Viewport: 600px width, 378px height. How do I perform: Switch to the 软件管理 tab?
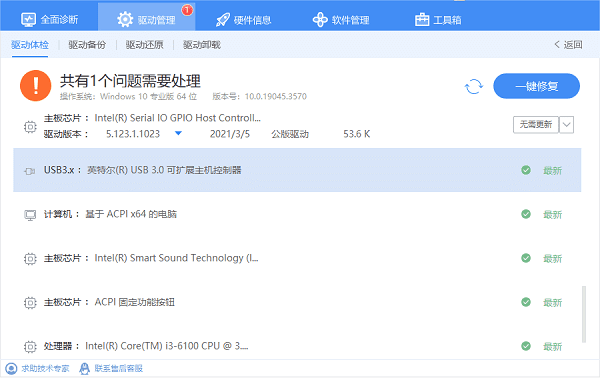341,19
